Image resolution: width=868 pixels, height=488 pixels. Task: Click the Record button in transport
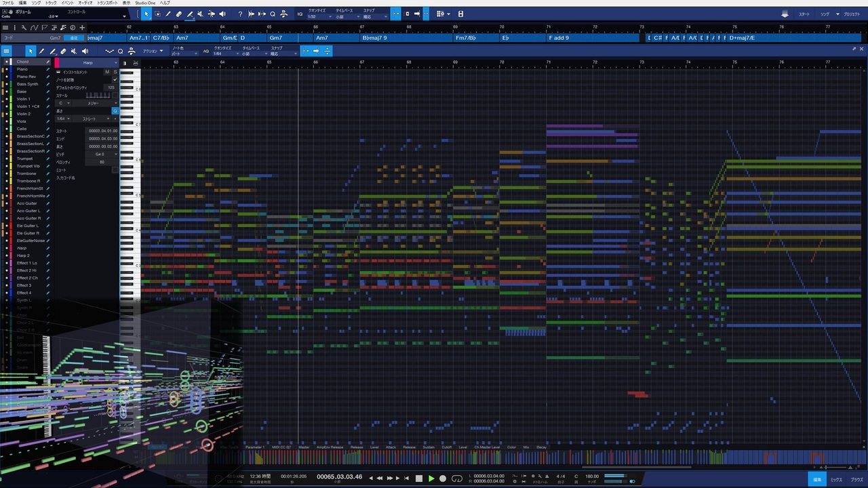pyautogui.click(x=443, y=479)
